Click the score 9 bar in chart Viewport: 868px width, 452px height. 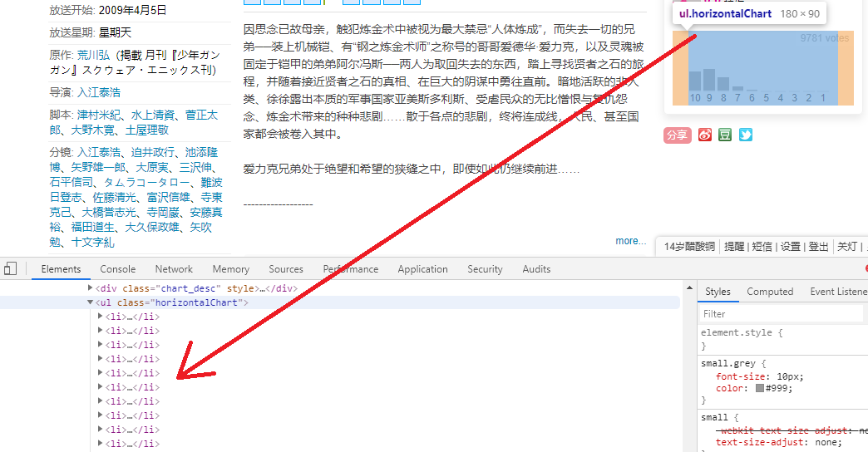[709, 80]
